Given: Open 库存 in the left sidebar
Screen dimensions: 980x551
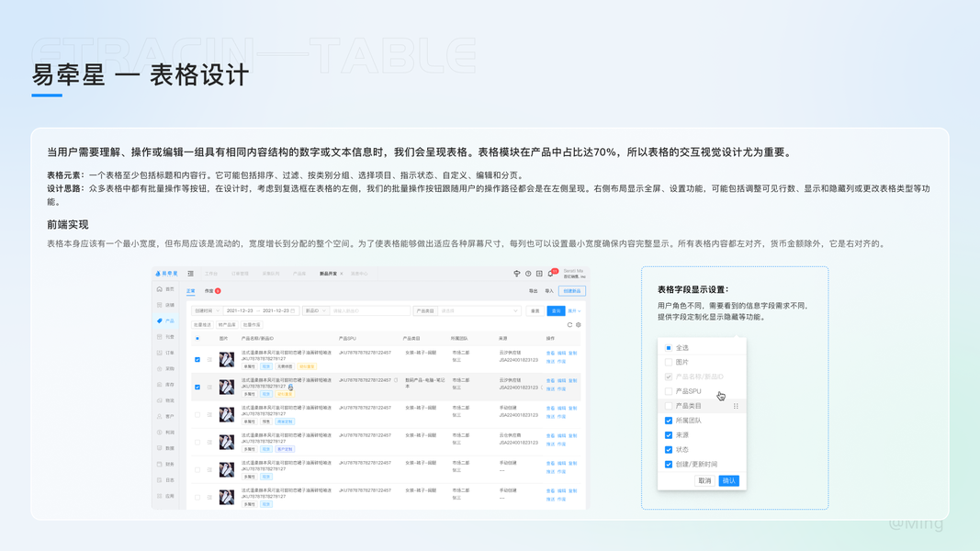Looking at the screenshot, I should click(166, 384).
